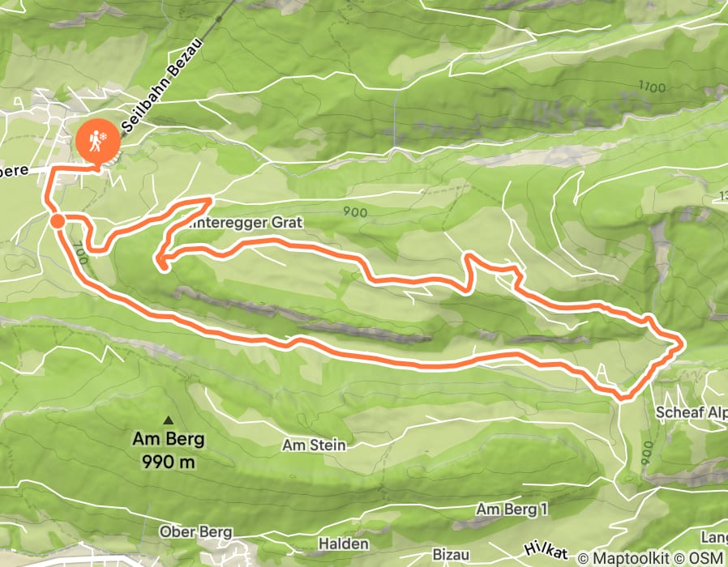Click the Am Berg peak triangle symbol

pyautogui.click(x=169, y=420)
